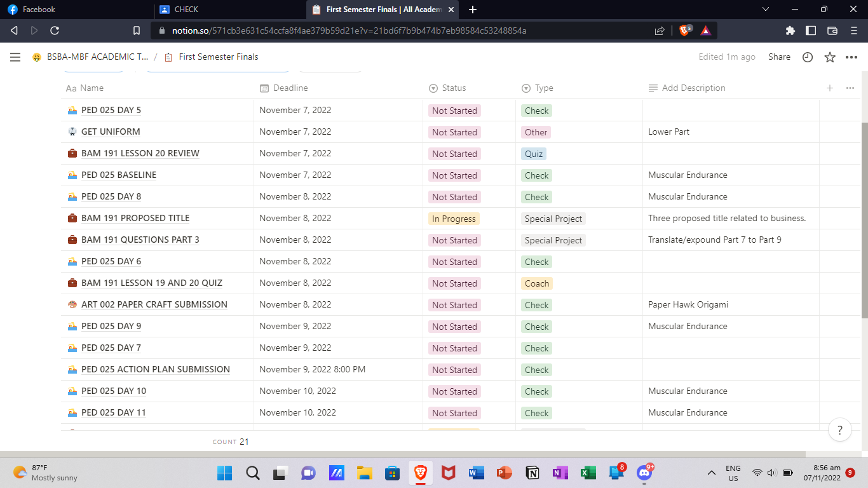Click the Share button in Notion
Screen dimensions: 868x488
[779, 57]
